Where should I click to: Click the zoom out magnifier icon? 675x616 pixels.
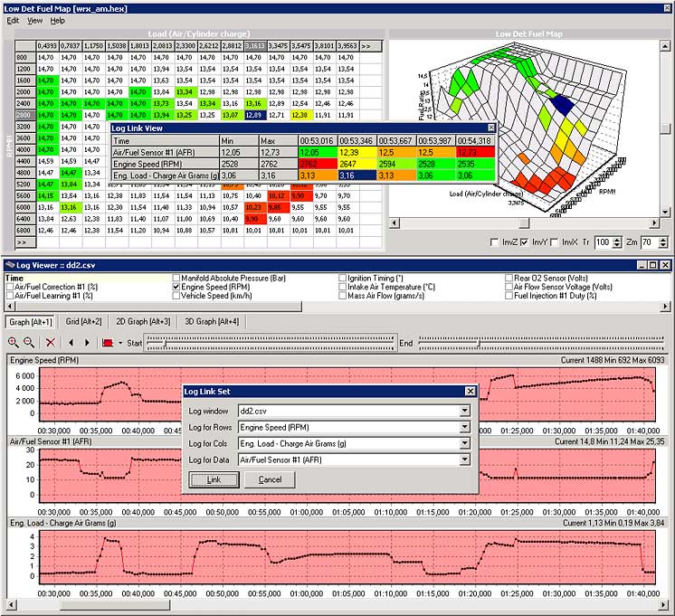pos(29,343)
